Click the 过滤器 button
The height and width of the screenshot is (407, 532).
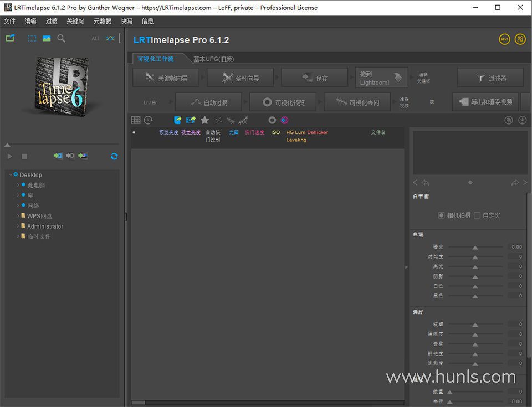coord(490,78)
